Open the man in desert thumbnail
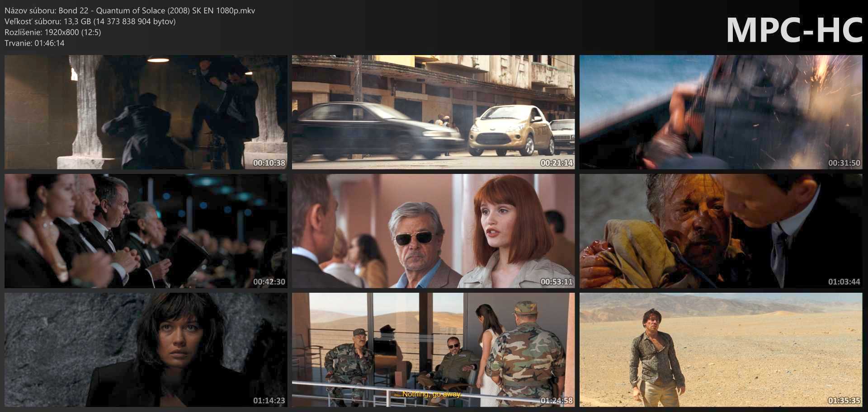The width and height of the screenshot is (868, 412). (x=721, y=350)
